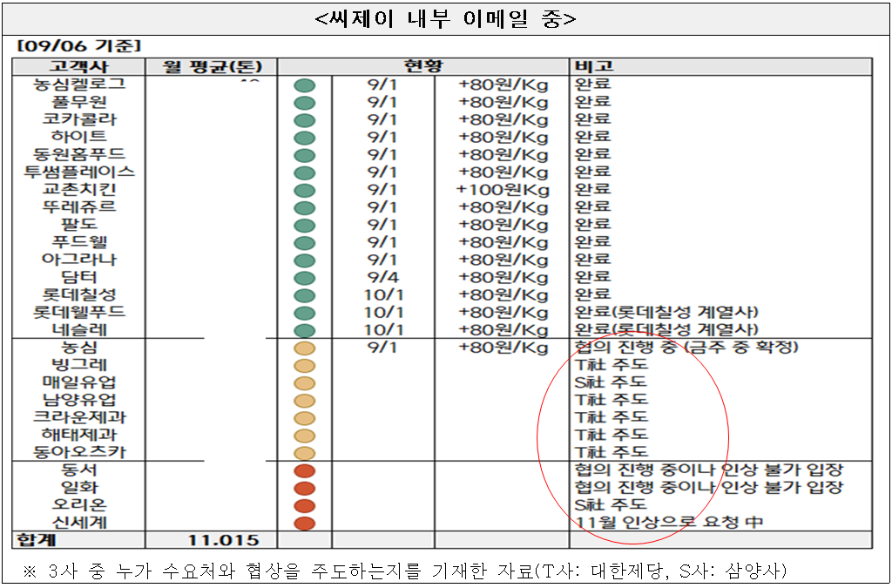Click the 9/4 date in 담터 row
This screenshot has height=588, width=892.
[382, 277]
